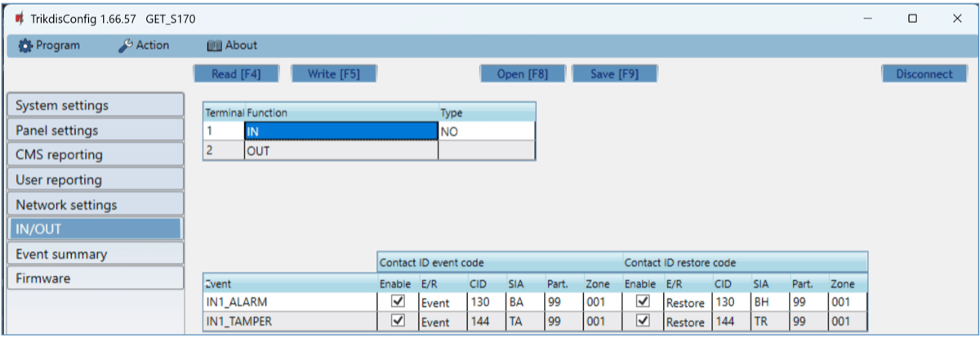Uncheck IN1_TAMPER restore code Enable checkbox

(x=644, y=321)
